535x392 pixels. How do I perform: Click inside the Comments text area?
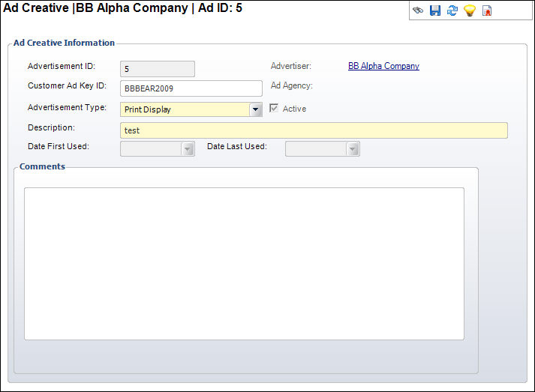click(x=244, y=263)
